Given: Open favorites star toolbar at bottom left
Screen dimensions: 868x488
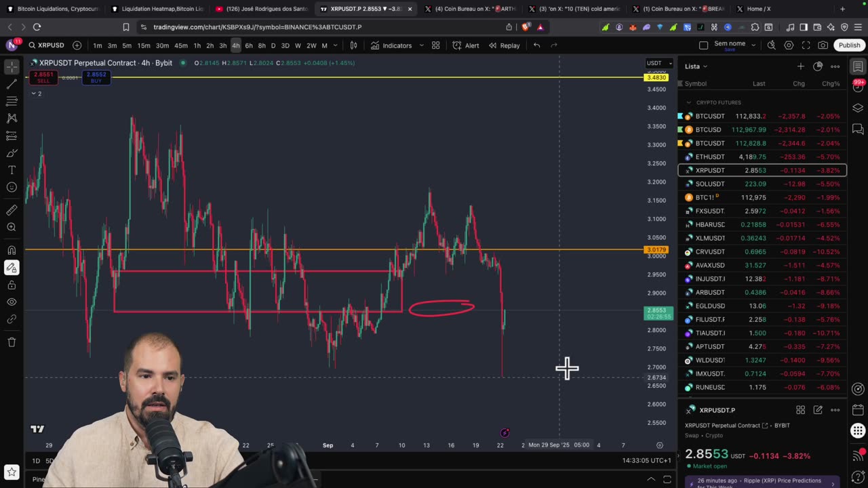Looking at the screenshot, I should [12, 472].
